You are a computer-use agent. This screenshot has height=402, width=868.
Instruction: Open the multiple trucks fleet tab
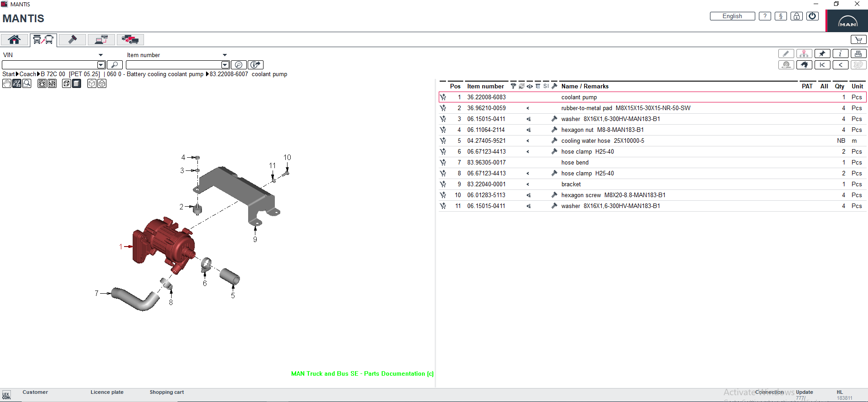[130, 40]
